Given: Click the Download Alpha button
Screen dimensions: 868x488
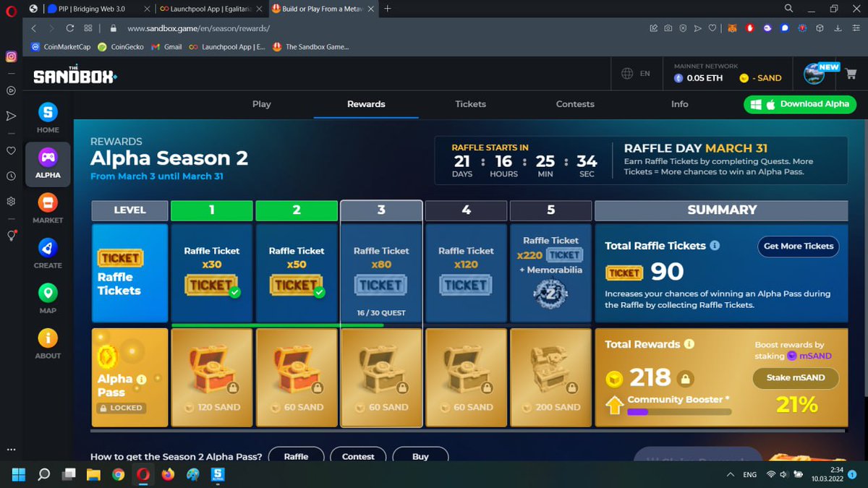Looking at the screenshot, I should 800,104.
